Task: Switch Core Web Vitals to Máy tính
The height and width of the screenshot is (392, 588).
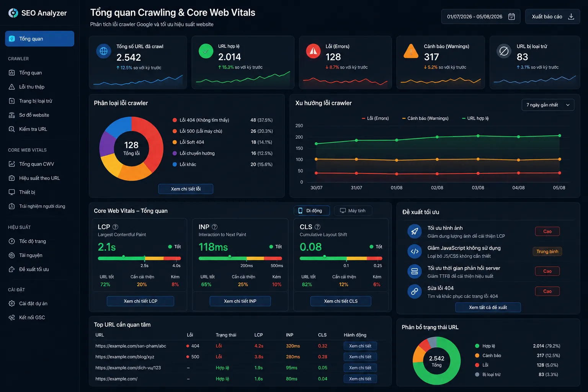Action: (x=353, y=211)
